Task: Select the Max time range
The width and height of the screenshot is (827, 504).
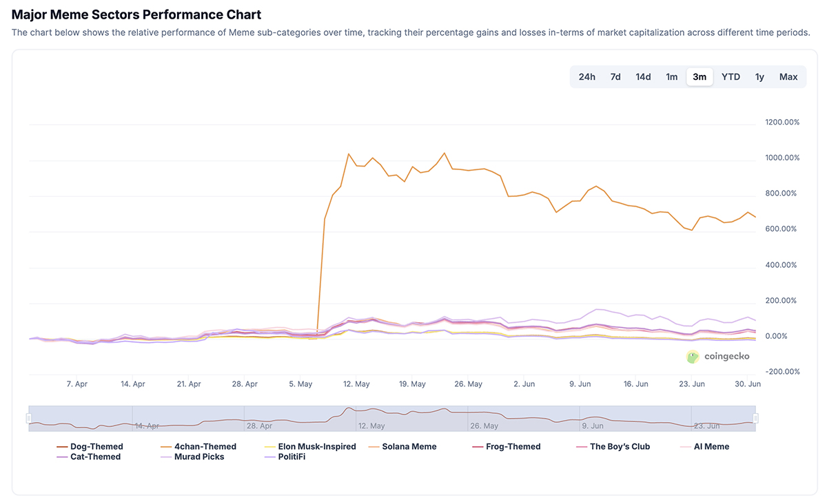Action: [788, 76]
